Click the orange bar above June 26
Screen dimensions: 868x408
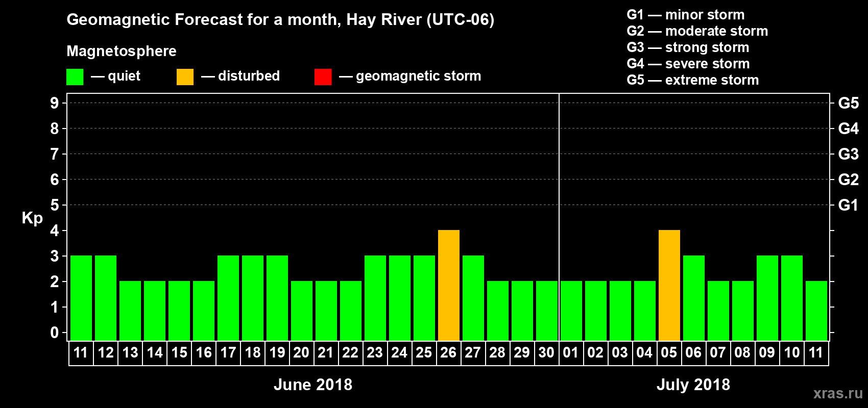(x=449, y=285)
